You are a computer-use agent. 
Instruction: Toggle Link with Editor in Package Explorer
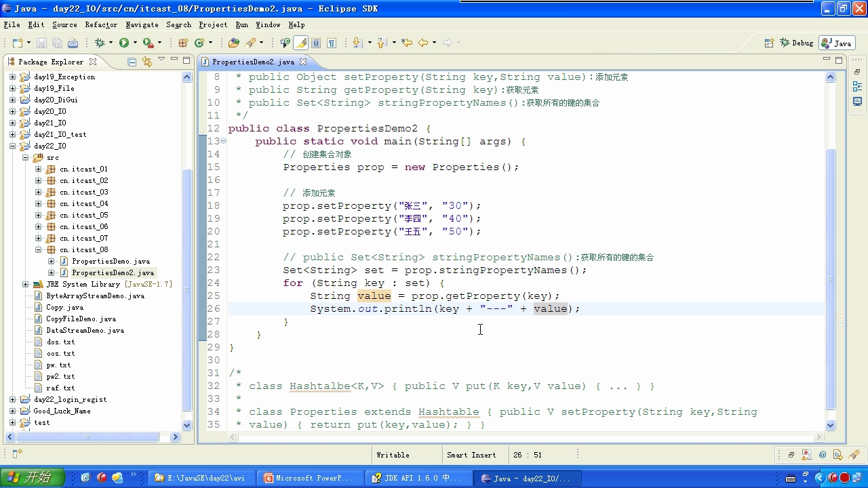[x=146, y=62]
